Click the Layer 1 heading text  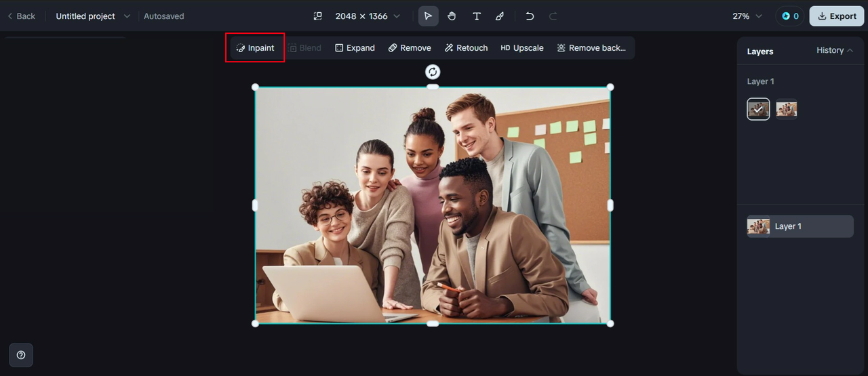tap(760, 81)
